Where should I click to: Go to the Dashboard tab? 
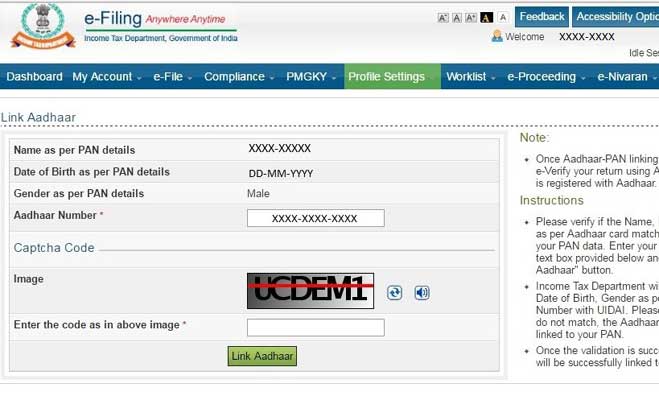34,77
